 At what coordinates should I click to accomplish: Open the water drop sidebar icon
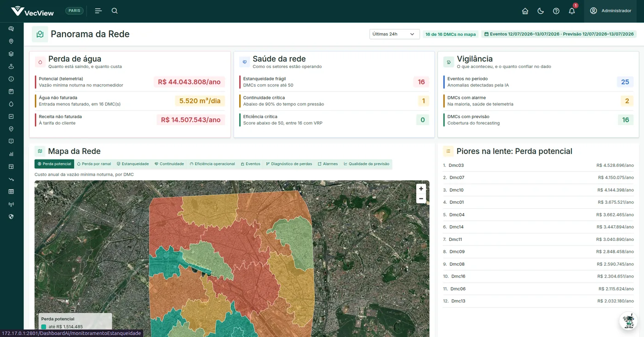click(11, 104)
